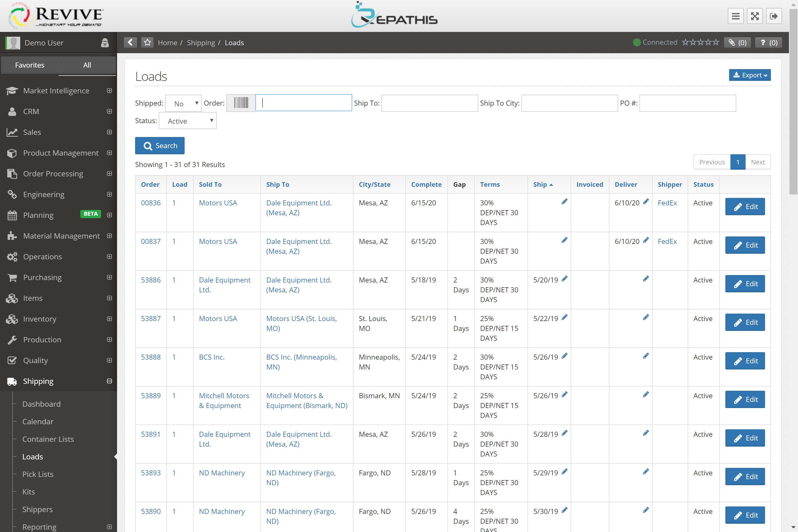Click into the Order search input
Screen dimensions: 798x532
(x=304, y=103)
